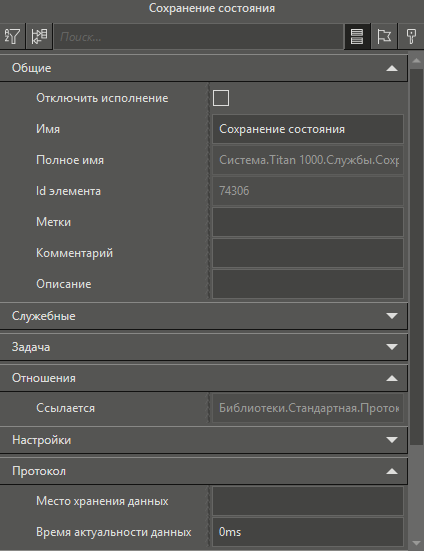Expand the Настройки section

click(x=204, y=440)
